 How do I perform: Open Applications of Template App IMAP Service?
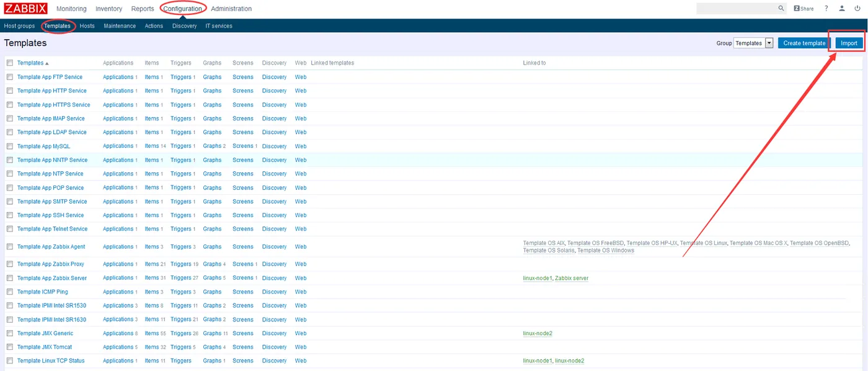tap(118, 118)
